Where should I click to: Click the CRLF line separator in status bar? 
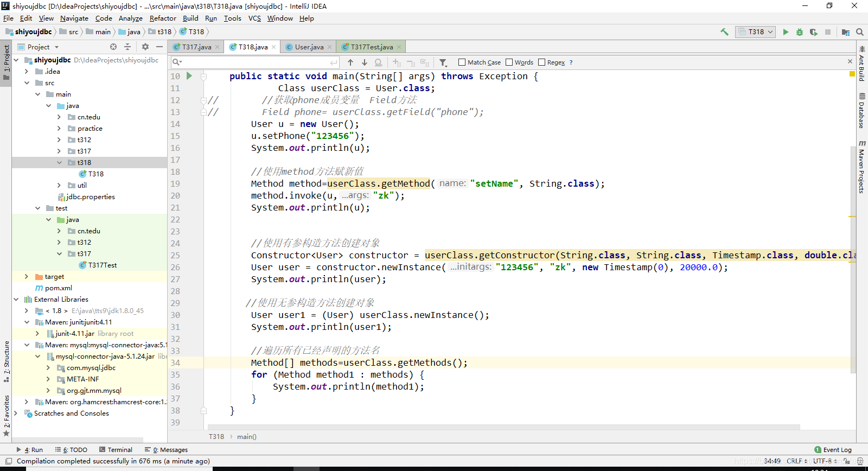point(796,461)
